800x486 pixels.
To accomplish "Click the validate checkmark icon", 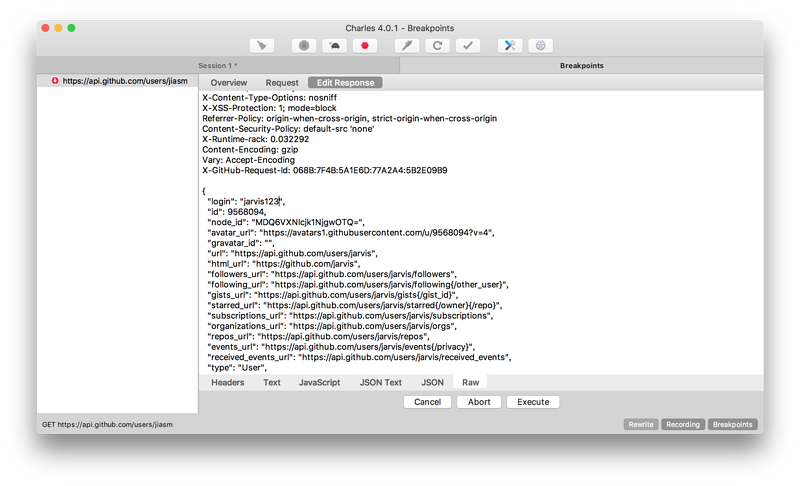I will pyautogui.click(x=468, y=45).
